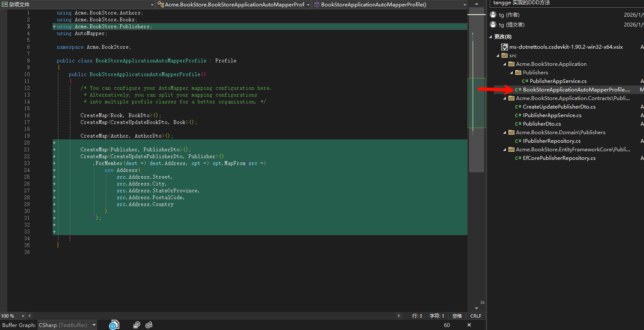644x330 pixels.
Task: Click the method cube icon beside BookStoreApplicationAutoMapperProfile()
Action: coord(317,4)
